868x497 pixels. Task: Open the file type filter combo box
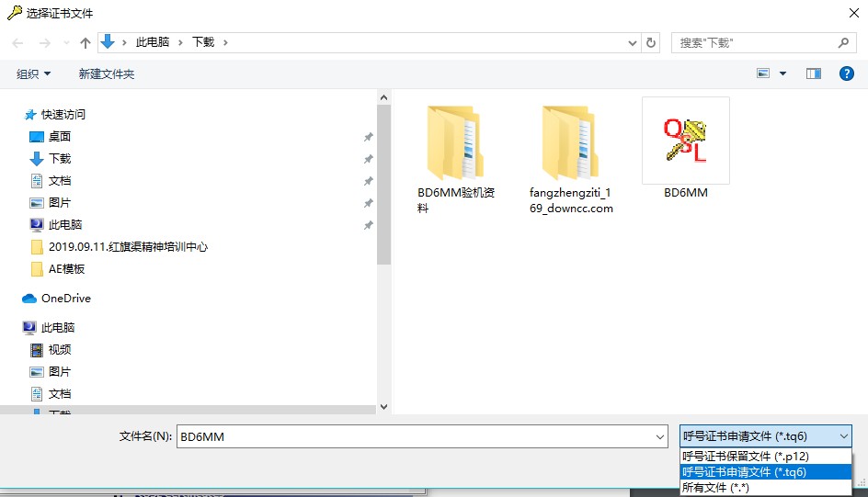tap(765, 436)
